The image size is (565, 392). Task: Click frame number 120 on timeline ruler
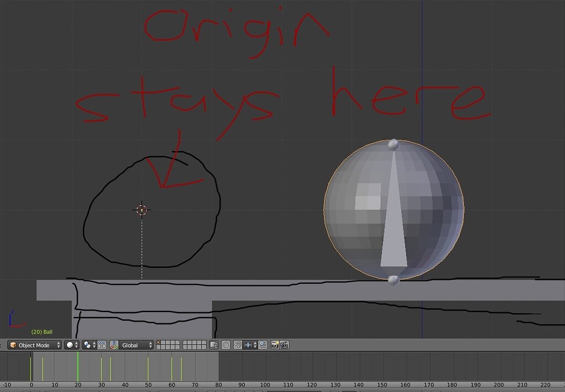tap(312, 385)
